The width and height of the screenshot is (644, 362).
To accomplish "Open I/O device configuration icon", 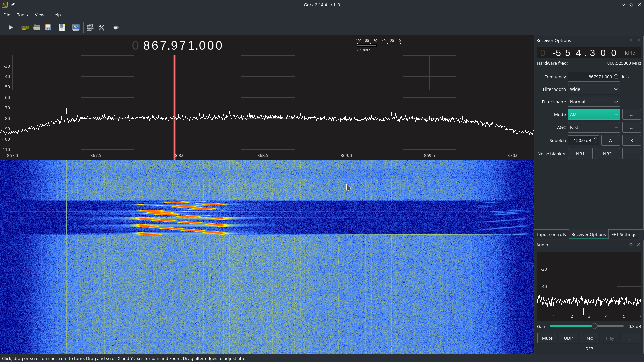I will (x=25, y=27).
